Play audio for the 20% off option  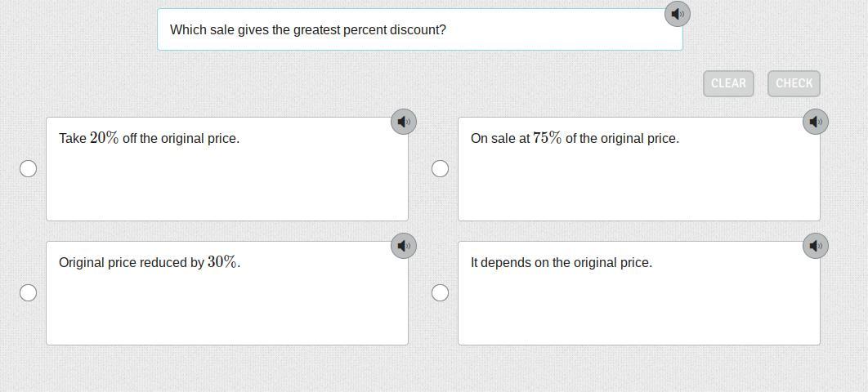pyautogui.click(x=404, y=122)
